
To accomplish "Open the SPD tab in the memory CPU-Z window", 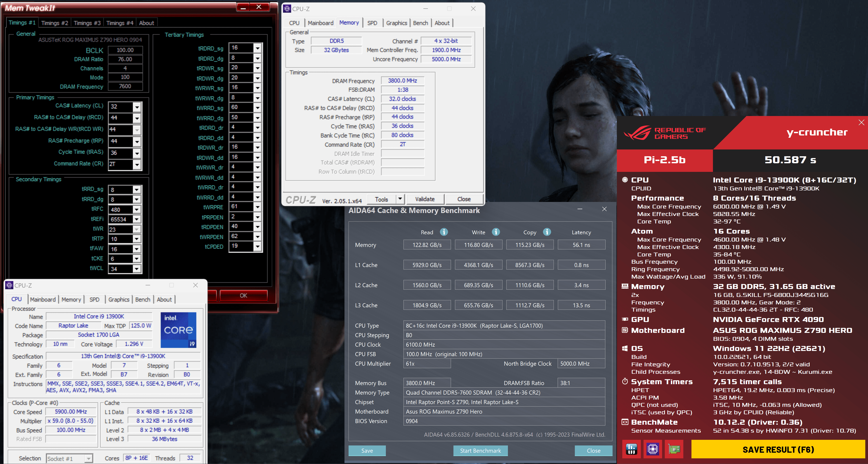I will coord(372,23).
